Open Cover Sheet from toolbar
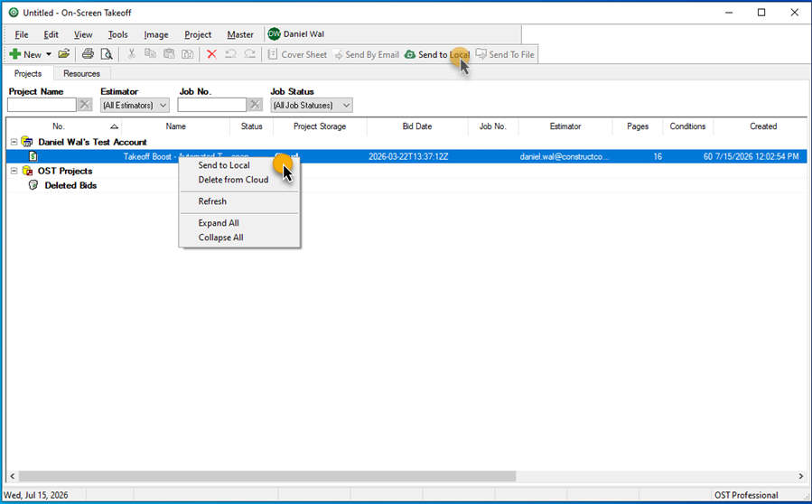 (297, 54)
